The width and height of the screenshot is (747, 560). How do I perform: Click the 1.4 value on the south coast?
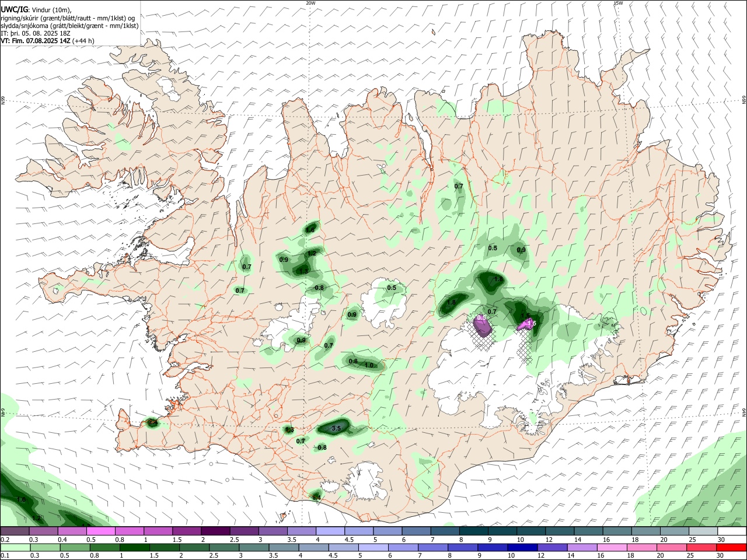pos(316,497)
